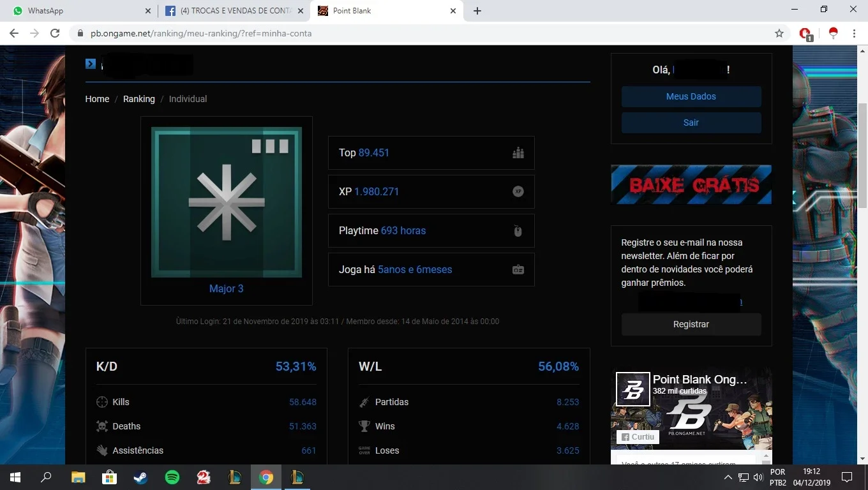The width and height of the screenshot is (868, 490).
Task: Open the Point Blank Ong... Facebook page title
Action: 700,380
